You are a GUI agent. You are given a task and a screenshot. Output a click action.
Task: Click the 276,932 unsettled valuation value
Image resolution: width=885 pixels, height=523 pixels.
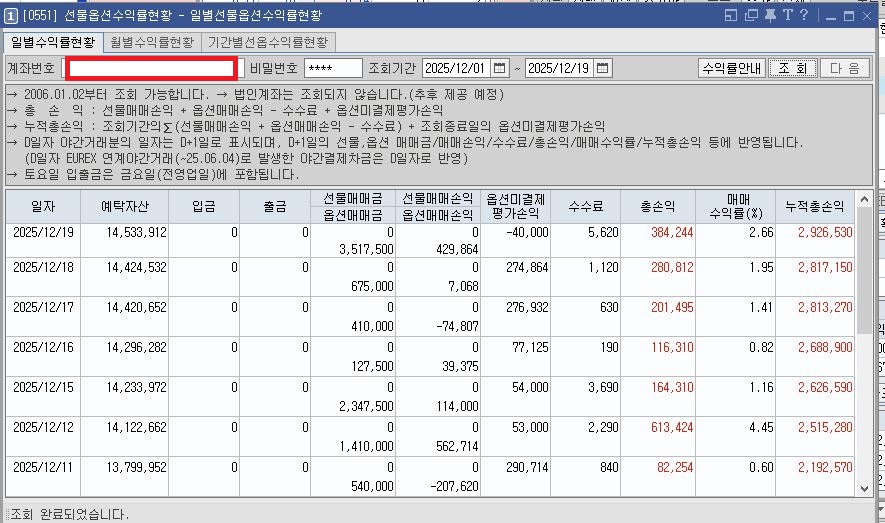(527, 307)
